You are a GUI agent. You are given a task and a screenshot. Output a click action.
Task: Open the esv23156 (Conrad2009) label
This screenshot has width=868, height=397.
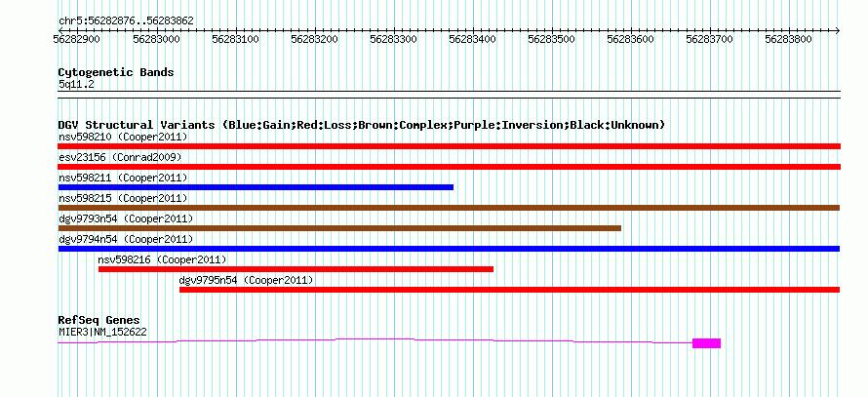[x=120, y=157]
